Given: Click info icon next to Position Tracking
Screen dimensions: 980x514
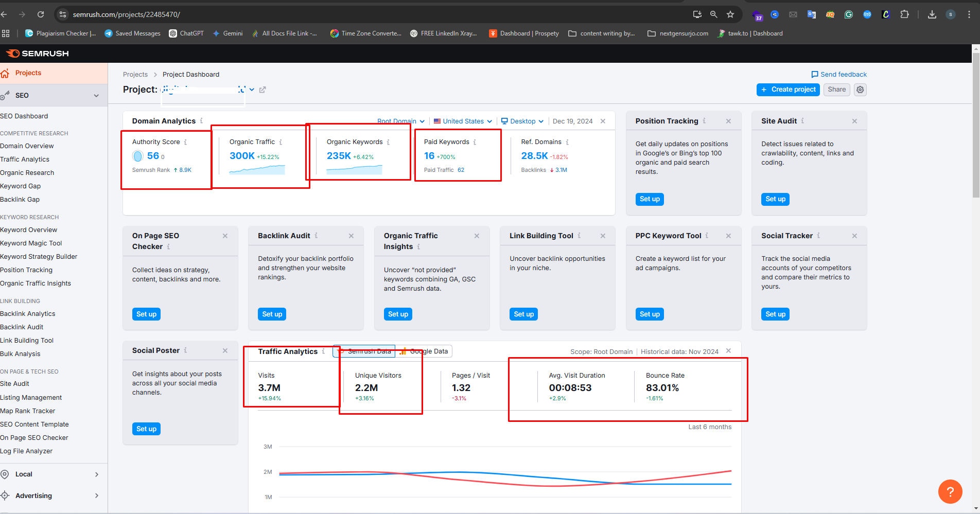Looking at the screenshot, I should 704,121.
